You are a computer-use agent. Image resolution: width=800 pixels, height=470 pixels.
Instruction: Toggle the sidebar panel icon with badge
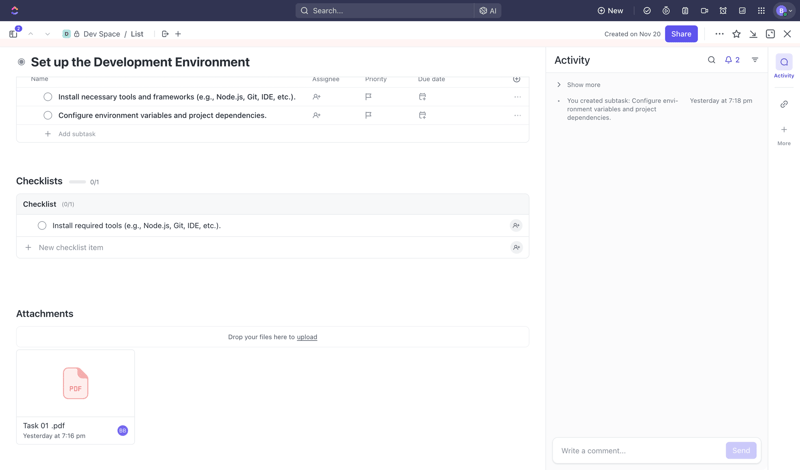[x=14, y=34]
